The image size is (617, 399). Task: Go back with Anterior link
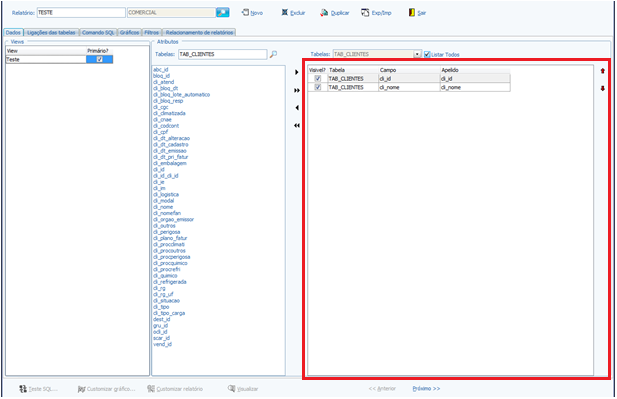(382, 388)
